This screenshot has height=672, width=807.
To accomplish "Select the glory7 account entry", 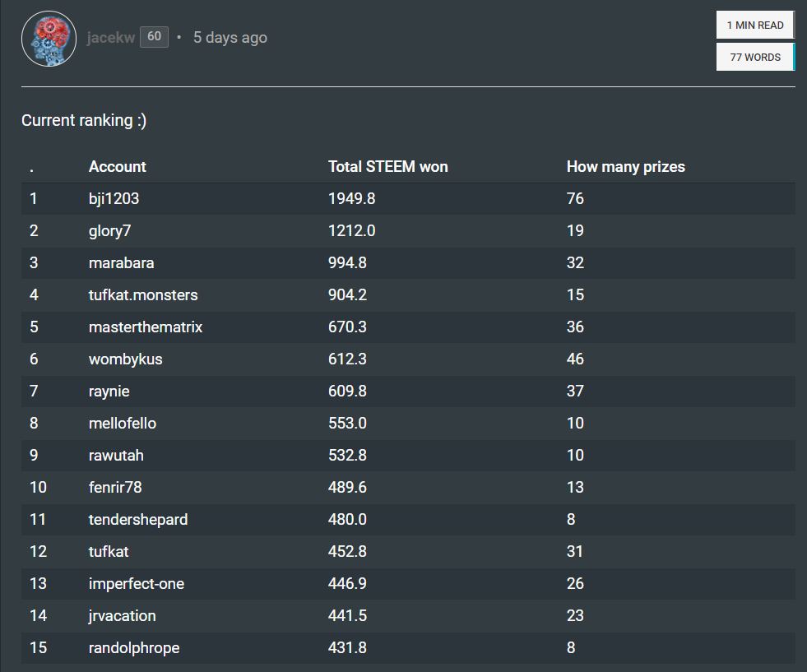I will [109, 231].
